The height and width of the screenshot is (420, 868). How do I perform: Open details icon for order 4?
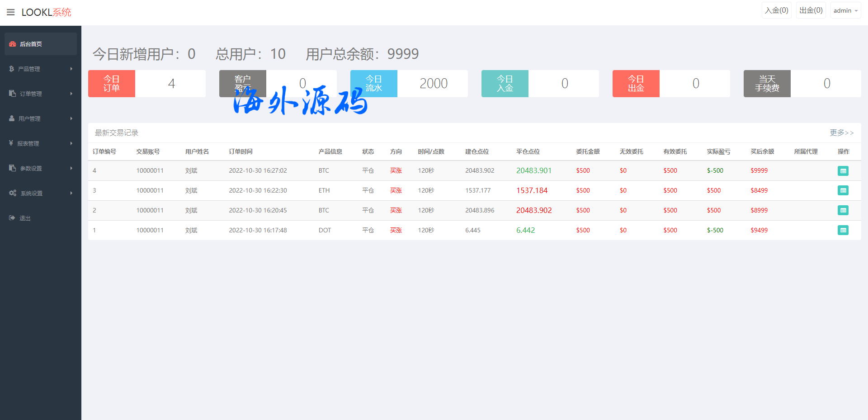[x=843, y=171]
